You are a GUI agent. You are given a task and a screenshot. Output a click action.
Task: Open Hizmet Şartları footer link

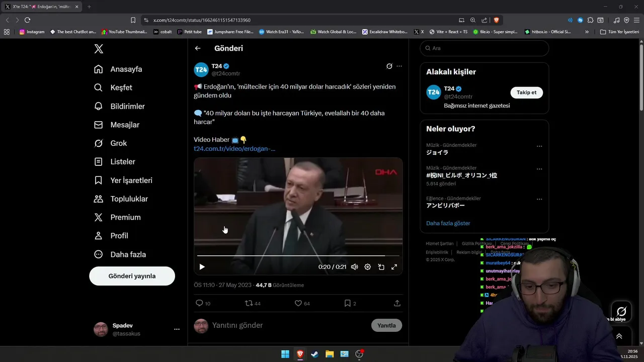(440, 243)
